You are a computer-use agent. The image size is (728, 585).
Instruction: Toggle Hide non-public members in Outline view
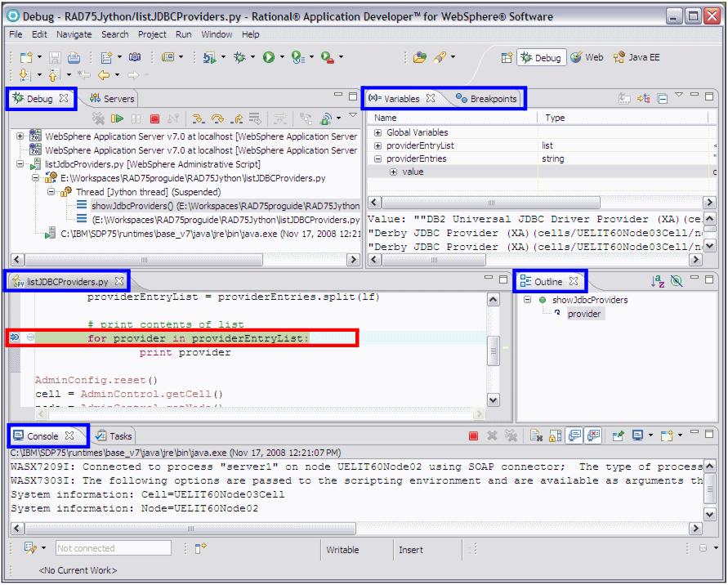677,281
